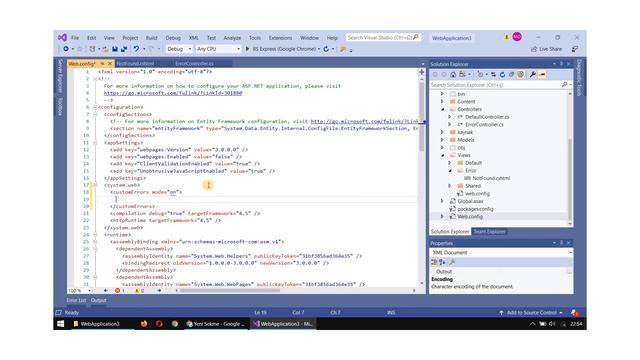
Task: Expand the Shared folder under Views
Action: click(450, 186)
